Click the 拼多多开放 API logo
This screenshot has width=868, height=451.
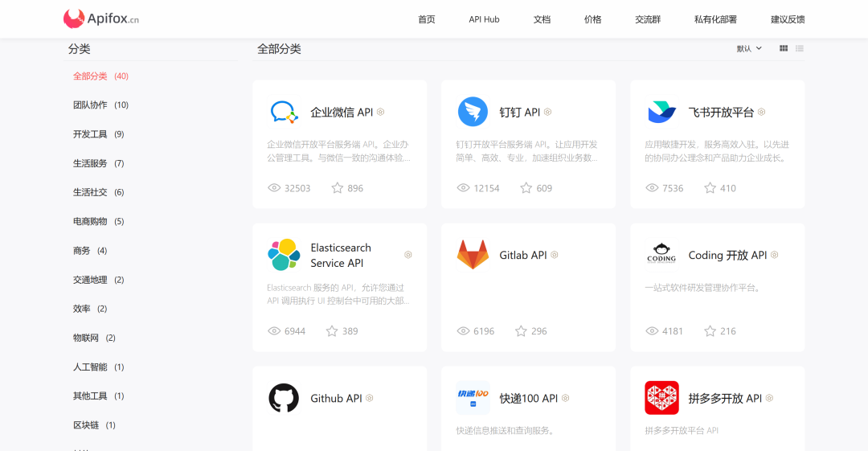(x=661, y=398)
